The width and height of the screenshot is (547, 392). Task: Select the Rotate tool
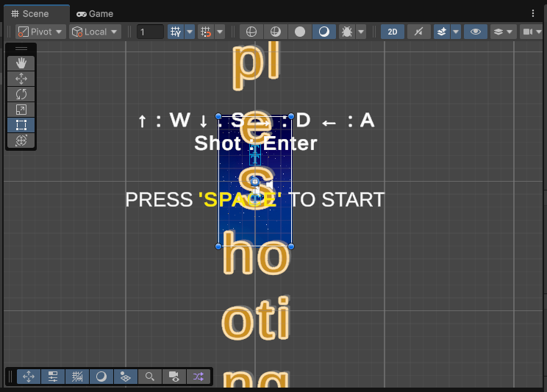click(21, 94)
